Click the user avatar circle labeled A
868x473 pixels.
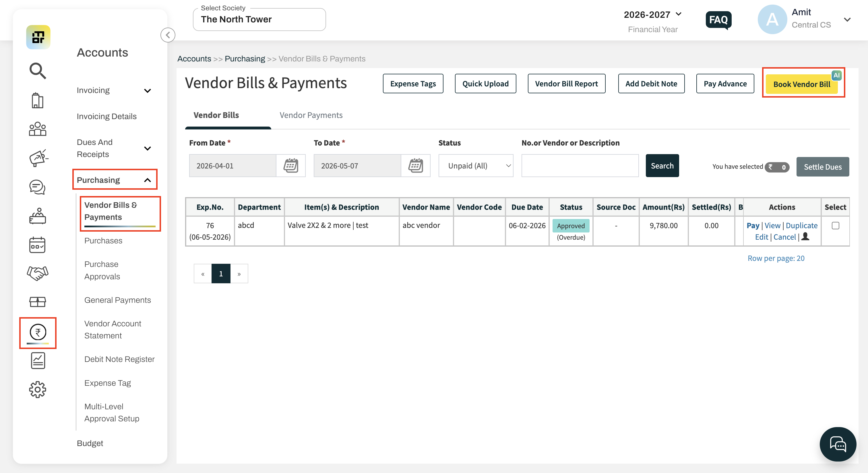pos(772,20)
